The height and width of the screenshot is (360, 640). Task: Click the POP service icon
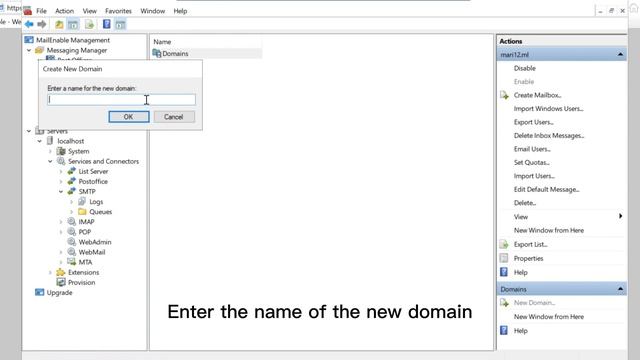(x=71, y=232)
